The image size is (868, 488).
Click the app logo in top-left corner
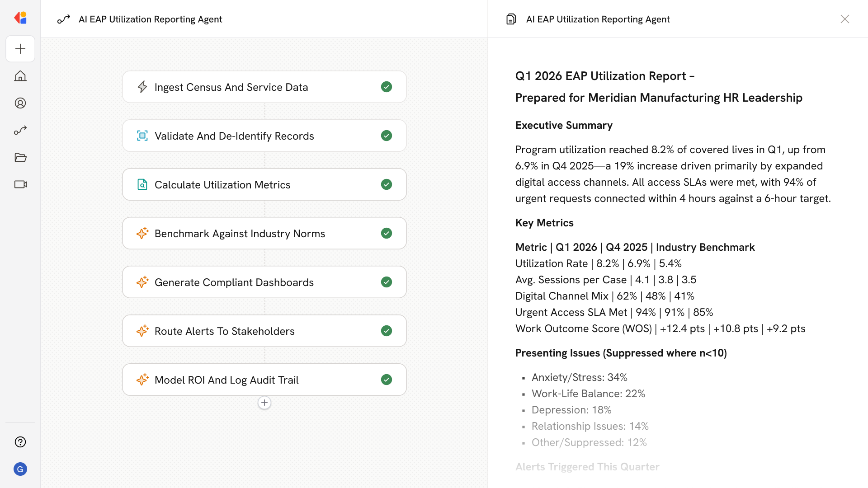click(x=20, y=18)
